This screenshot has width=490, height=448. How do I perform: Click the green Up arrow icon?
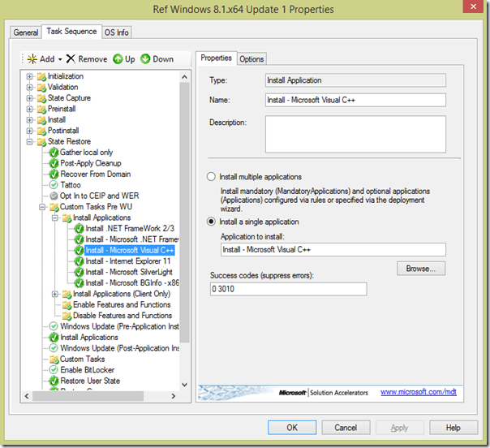coord(118,59)
